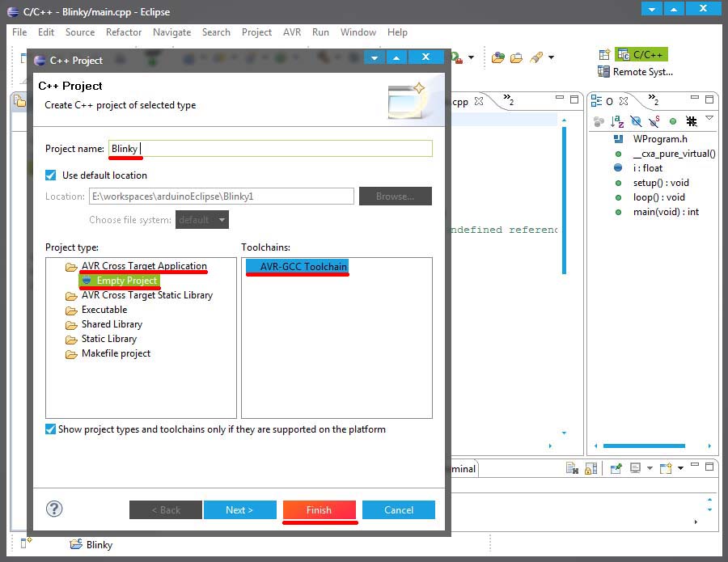
Task: Maximize the Outline view pane
Action: click(709, 99)
